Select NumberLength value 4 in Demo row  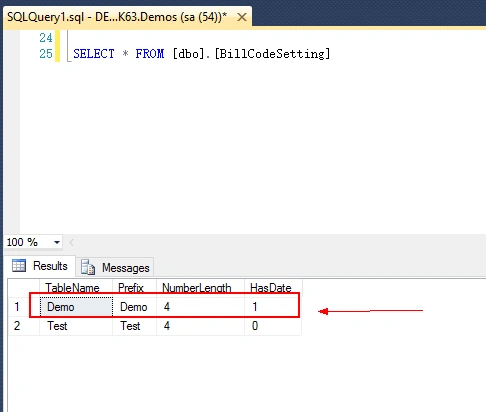coord(200,307)
